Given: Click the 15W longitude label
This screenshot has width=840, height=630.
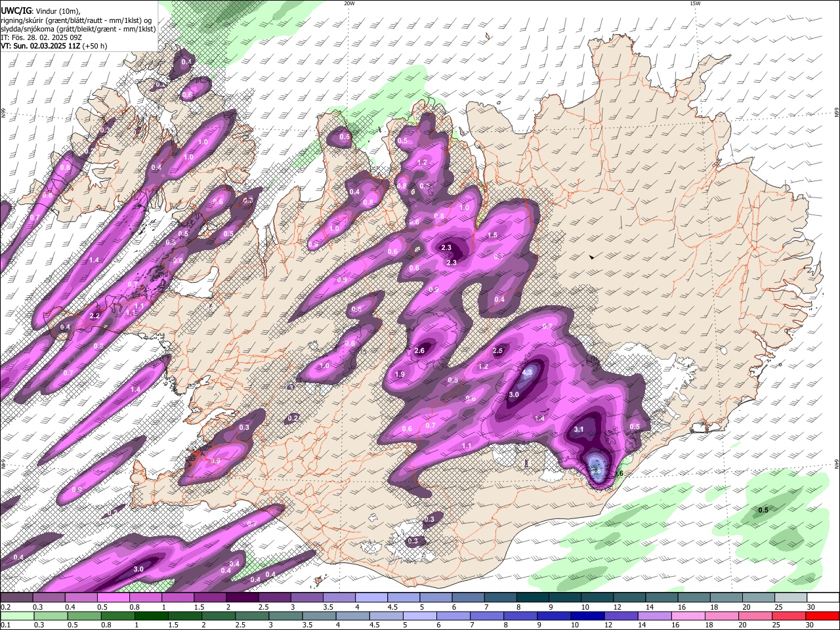Looking at the screenshot, I should [694, 3].
